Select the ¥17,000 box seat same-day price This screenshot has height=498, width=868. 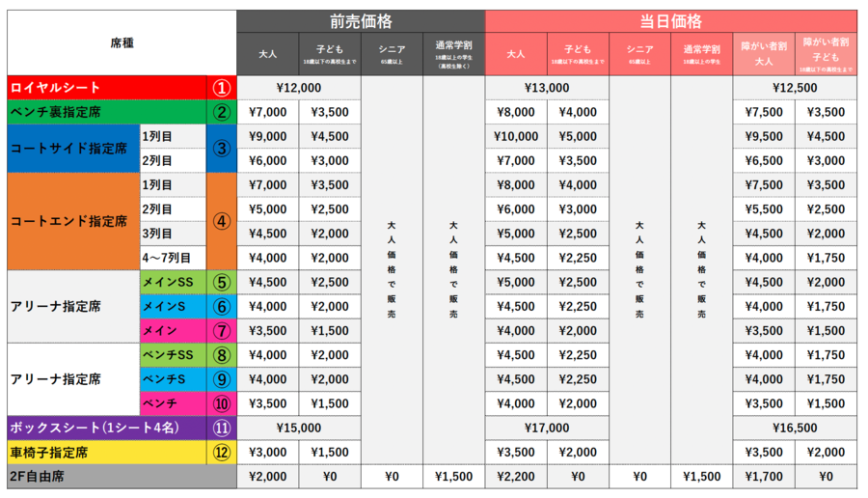[547, 428]
